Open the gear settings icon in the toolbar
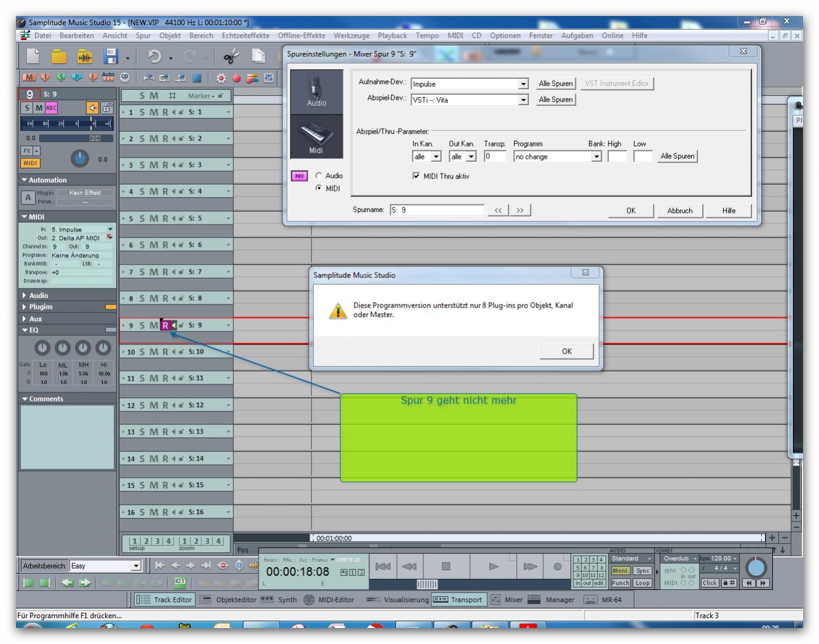Screen dimensions: 819x644 [x=222, y=78]
